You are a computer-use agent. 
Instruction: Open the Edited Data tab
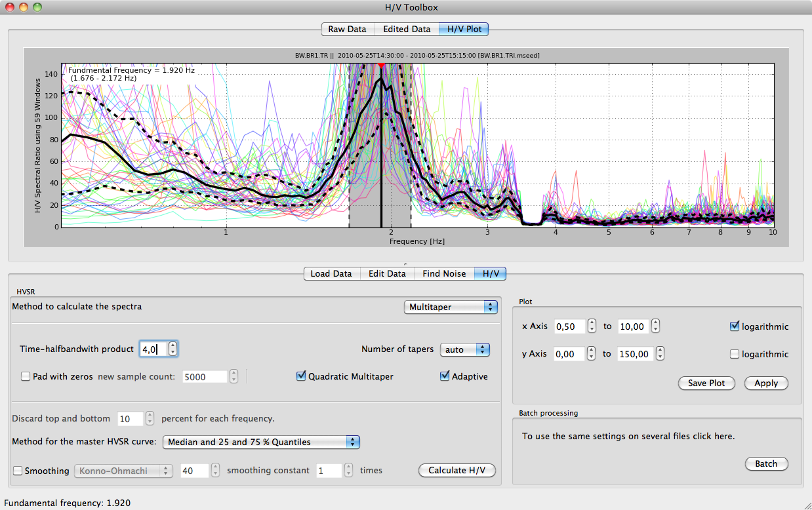(x=407, y=29)
